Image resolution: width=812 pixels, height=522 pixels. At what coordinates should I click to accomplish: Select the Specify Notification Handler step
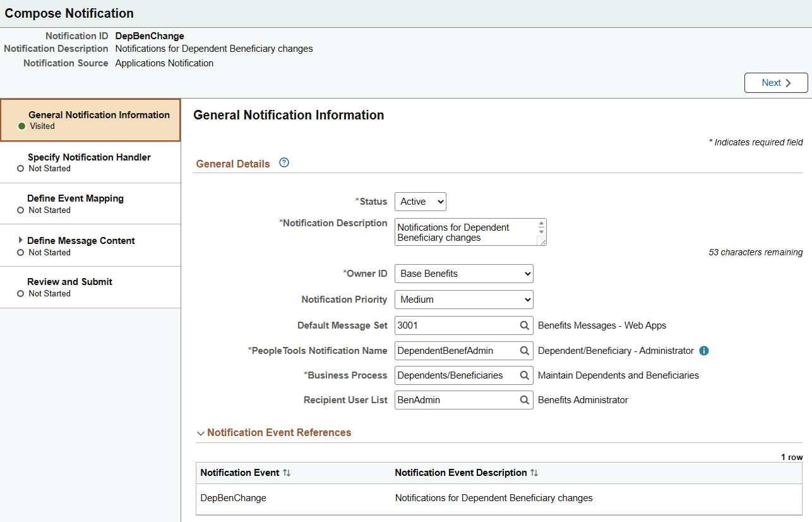click(x=89, y=162)
